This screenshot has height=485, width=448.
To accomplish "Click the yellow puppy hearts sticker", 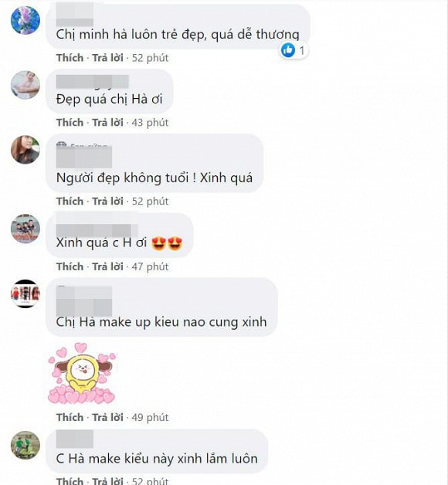I will 83,373.
